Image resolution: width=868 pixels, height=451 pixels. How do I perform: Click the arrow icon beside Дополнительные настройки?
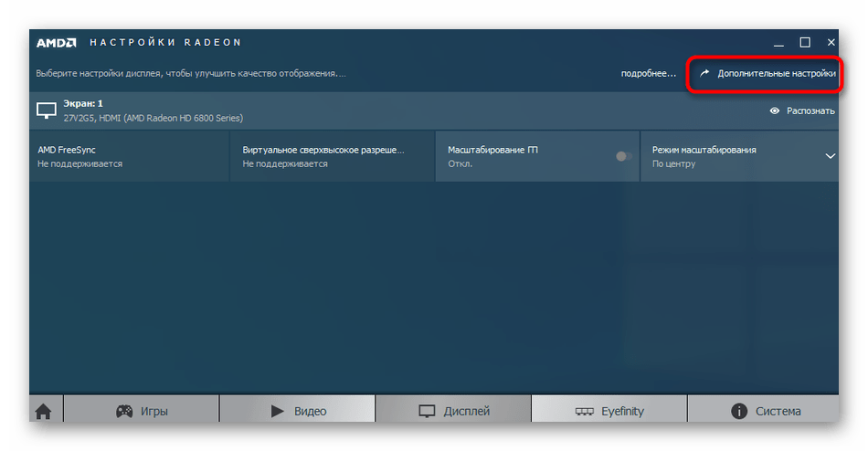[704, 73]
